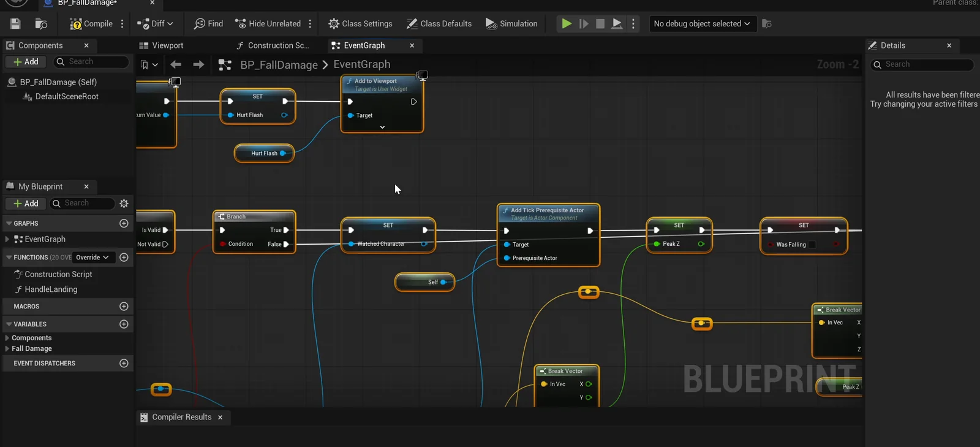Switch to the Construction Script tab
The image size is (980, 447).
coord(273,45)
